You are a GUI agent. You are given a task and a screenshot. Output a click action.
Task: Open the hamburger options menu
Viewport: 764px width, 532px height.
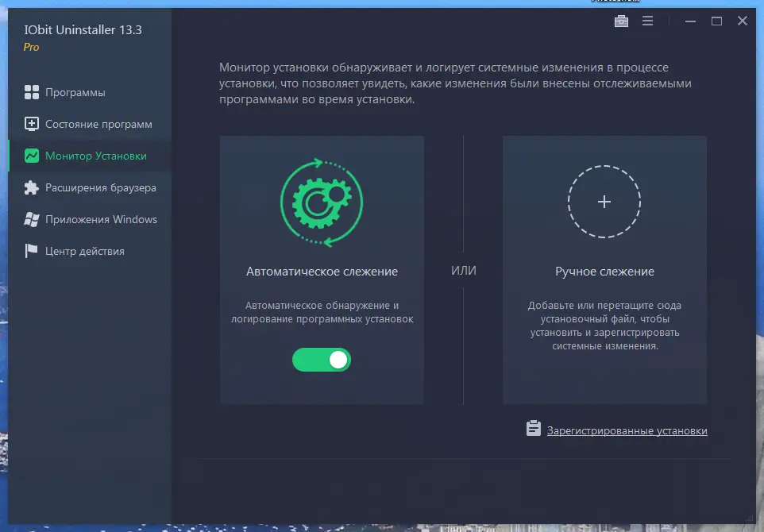(647, 21)
